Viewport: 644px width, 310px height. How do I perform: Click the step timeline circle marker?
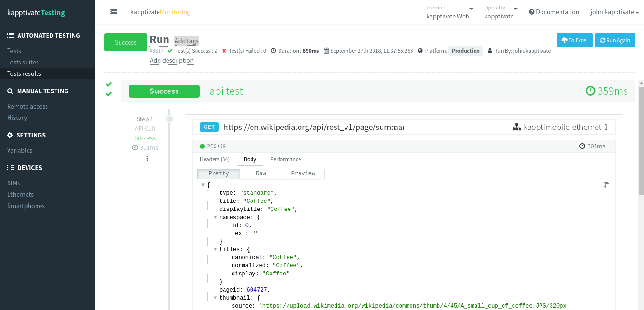point(169,119)
